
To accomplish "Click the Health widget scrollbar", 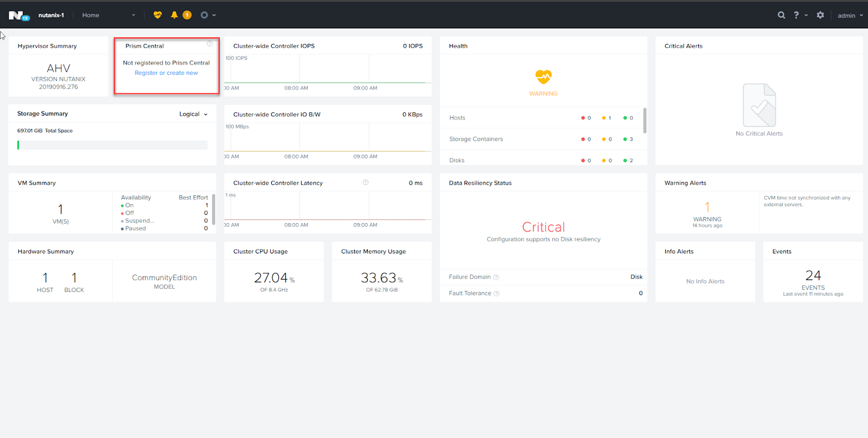I will coord(644,120).
